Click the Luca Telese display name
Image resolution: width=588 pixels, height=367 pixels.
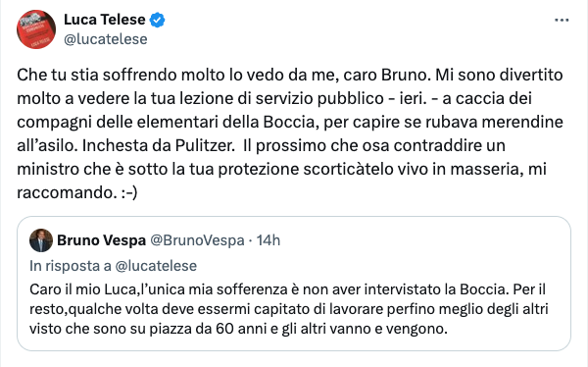(x=105, y=20)
